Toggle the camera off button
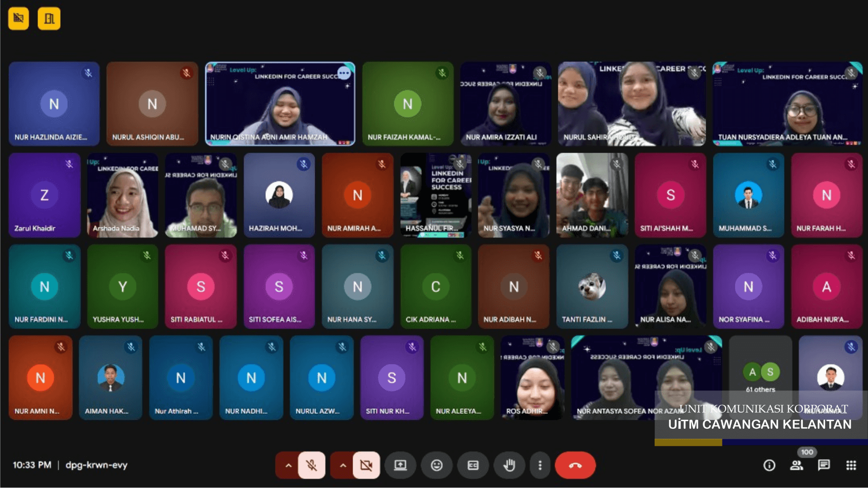This screenshot has width=868, height=488. (366, 465)
